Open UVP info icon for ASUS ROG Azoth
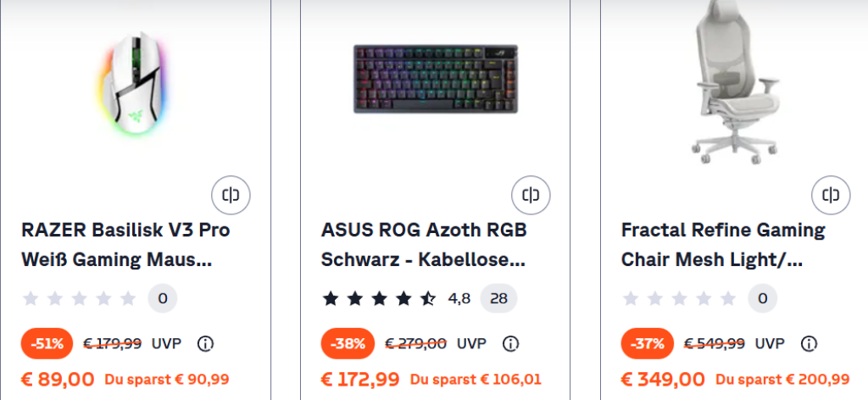This screenshot has width=868, height=400. 510,343
